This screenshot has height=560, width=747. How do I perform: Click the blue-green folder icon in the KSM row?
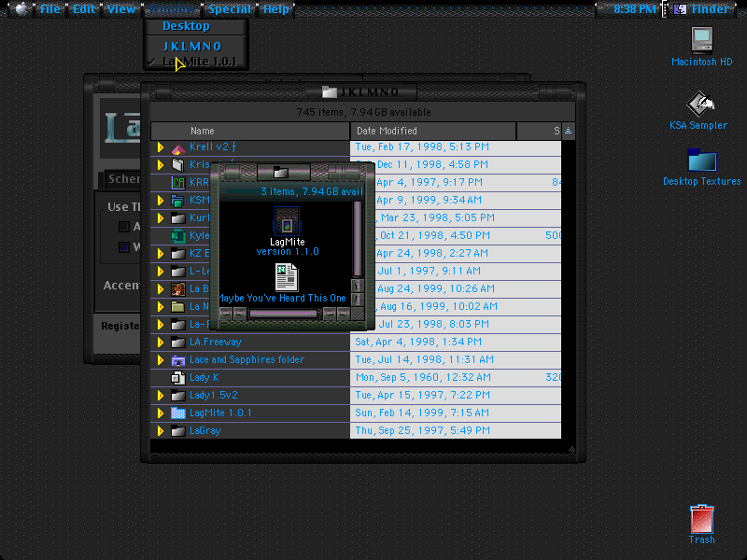point(178,201)
